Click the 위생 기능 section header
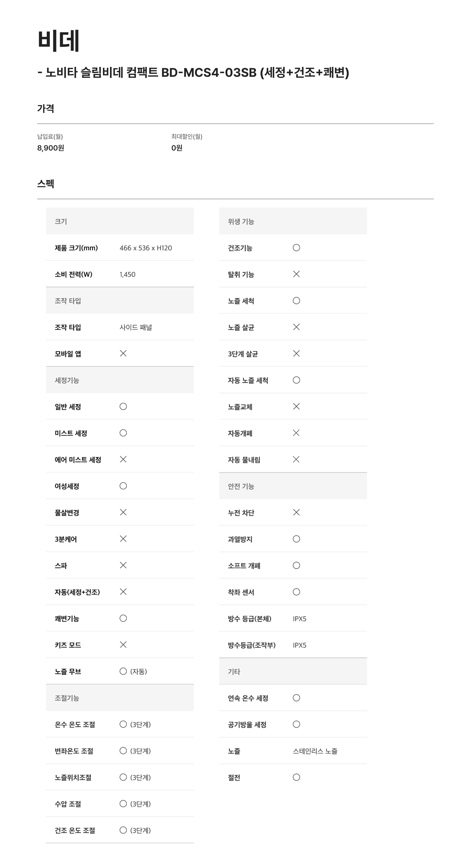Screen dimensions: 471x868 pyautogui.click(x=241, y=221)
